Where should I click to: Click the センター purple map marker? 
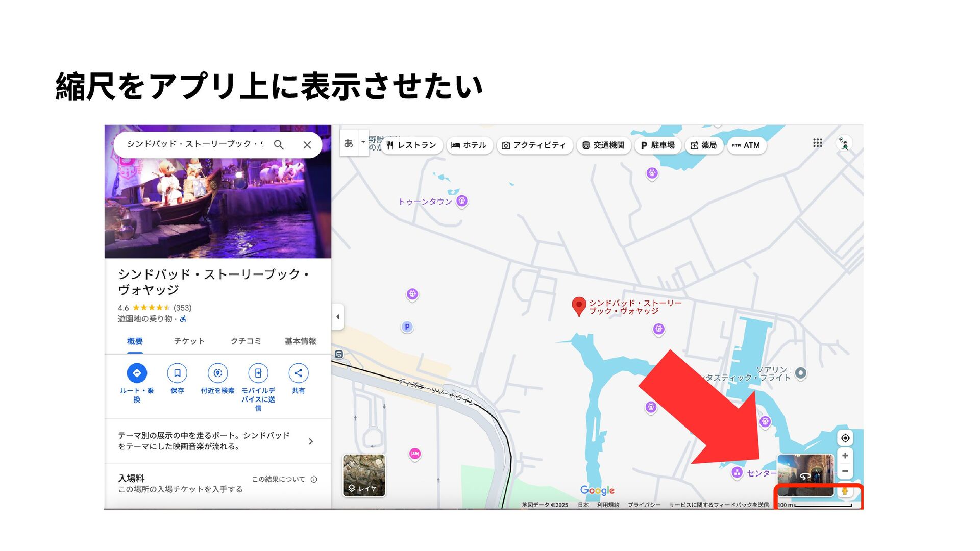pyautogui.click(x=737, y=472)
